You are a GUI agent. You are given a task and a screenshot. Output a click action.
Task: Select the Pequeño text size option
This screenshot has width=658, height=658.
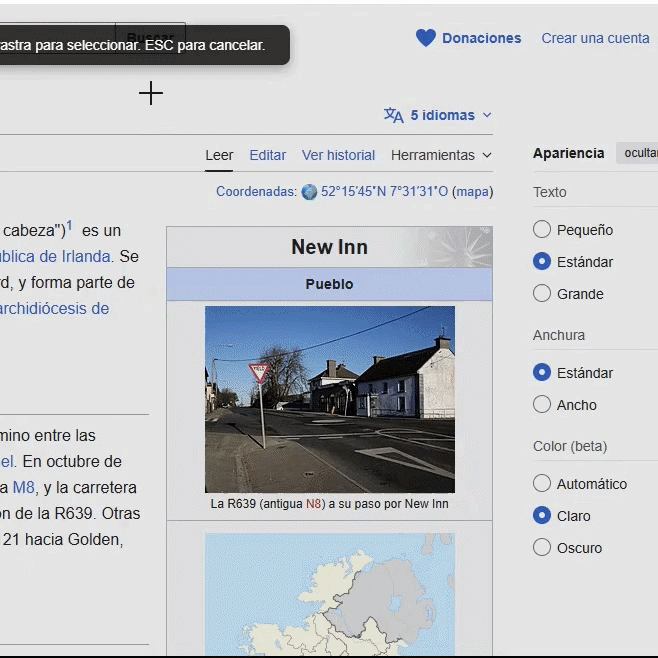(542, 230)
